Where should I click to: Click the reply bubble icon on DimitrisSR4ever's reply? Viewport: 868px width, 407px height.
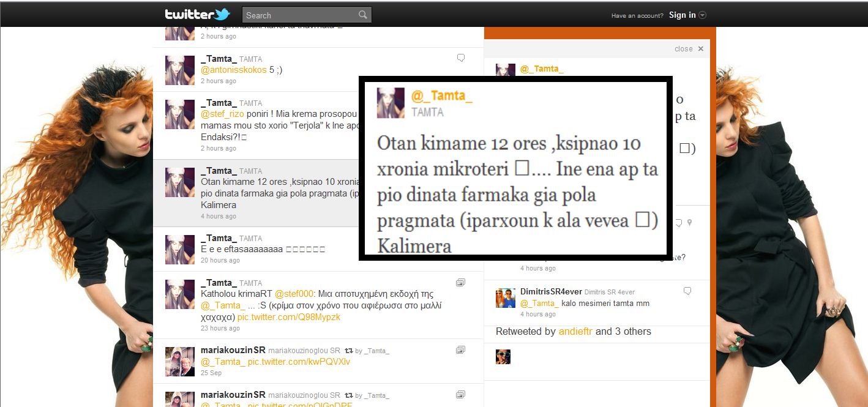(x=687, y=291)
